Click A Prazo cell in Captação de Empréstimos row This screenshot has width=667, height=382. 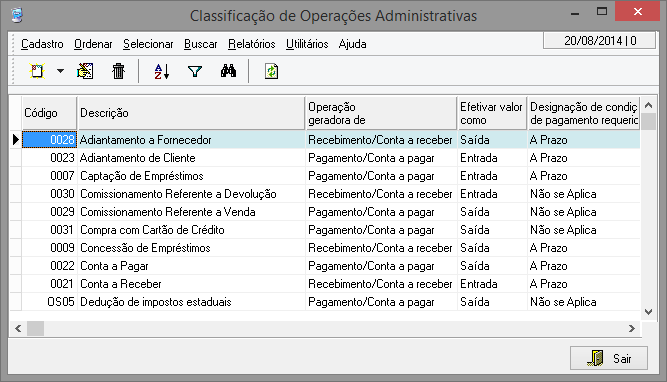[x=584, y=176]
